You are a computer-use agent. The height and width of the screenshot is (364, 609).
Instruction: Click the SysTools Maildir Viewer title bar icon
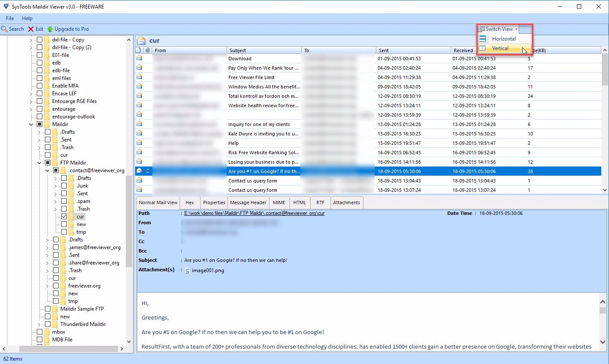pos(6,6)
